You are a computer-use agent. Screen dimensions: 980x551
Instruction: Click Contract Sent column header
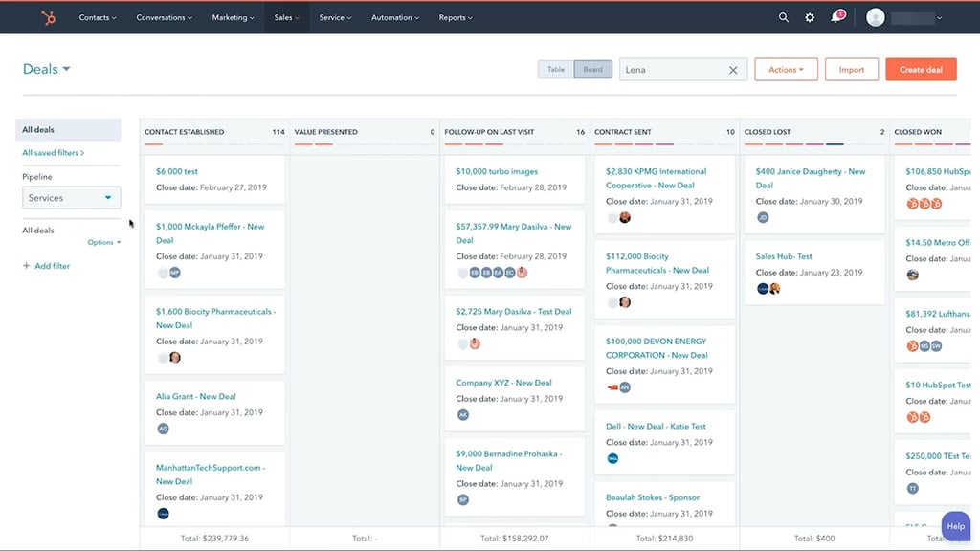[x=622, y=132]
